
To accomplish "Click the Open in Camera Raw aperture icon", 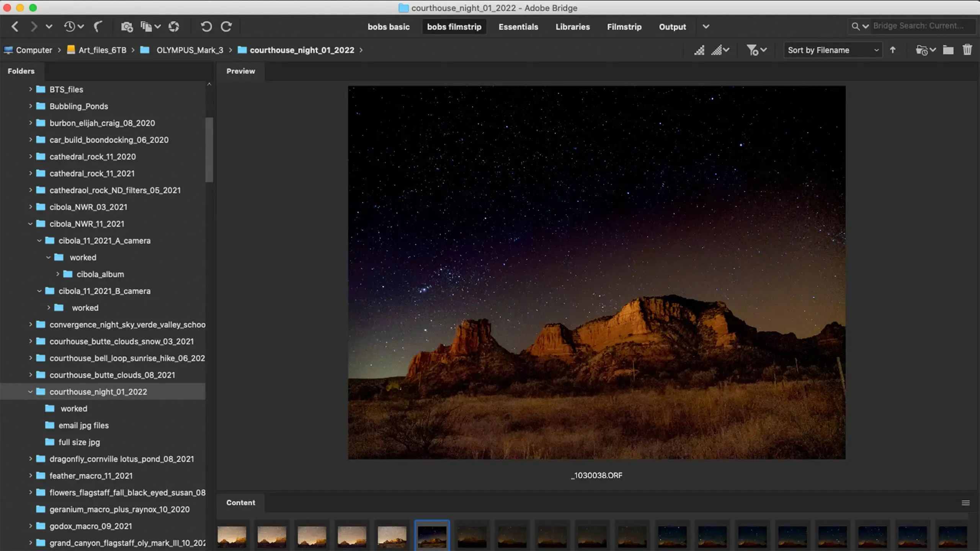I will pyautogui.click(x=173, y=26).
